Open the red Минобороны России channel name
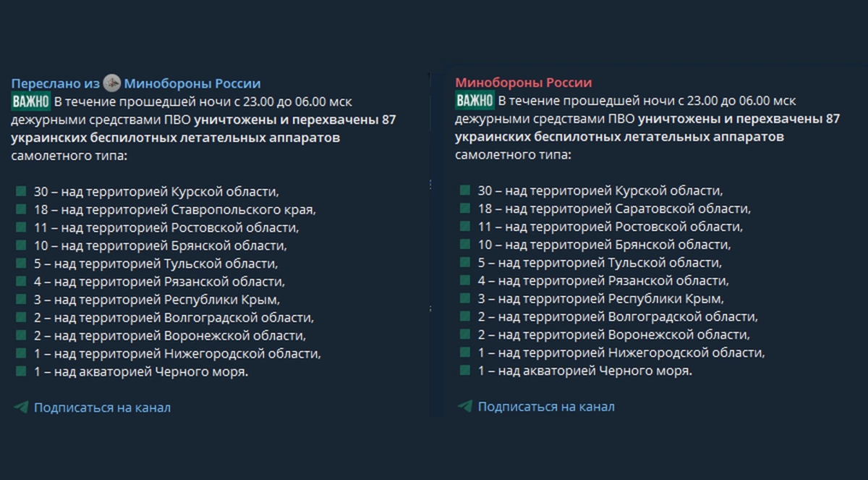This screenshot has height=480, width=868. tap(524, 83)
